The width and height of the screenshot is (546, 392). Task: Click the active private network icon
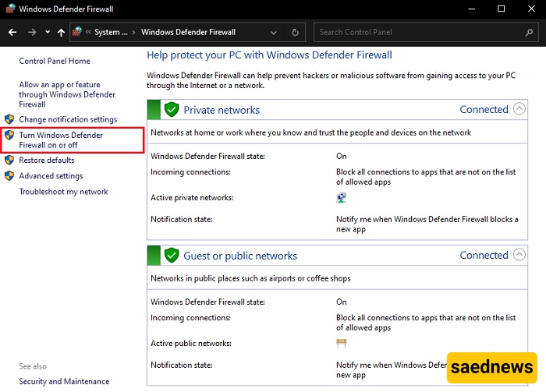tap(342, 198)
